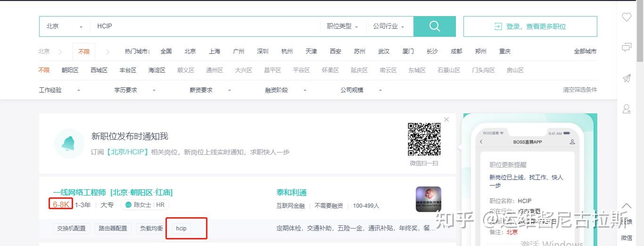This screenshot has height=246, width=644.
Task: Select hot city 重庆
Action: [505, 51]
